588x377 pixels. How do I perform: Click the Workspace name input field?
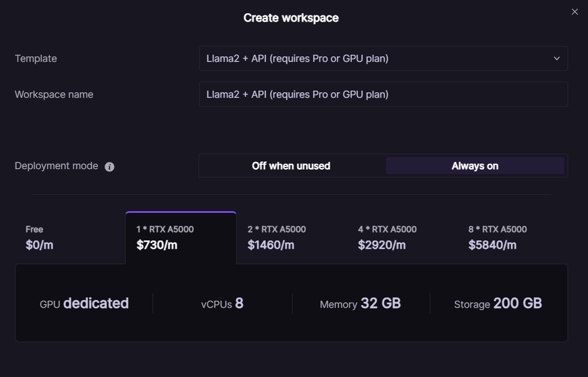point(383,94)
